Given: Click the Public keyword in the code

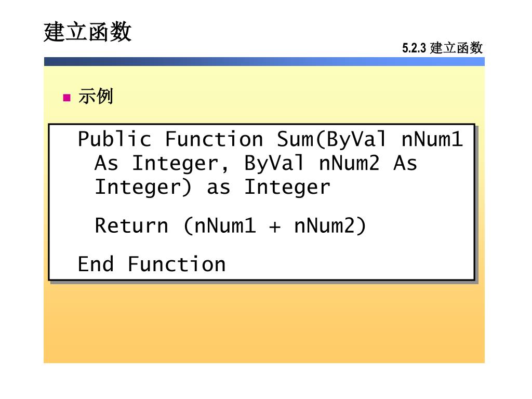Looking at the screenshot, I should tap(114, 139).
